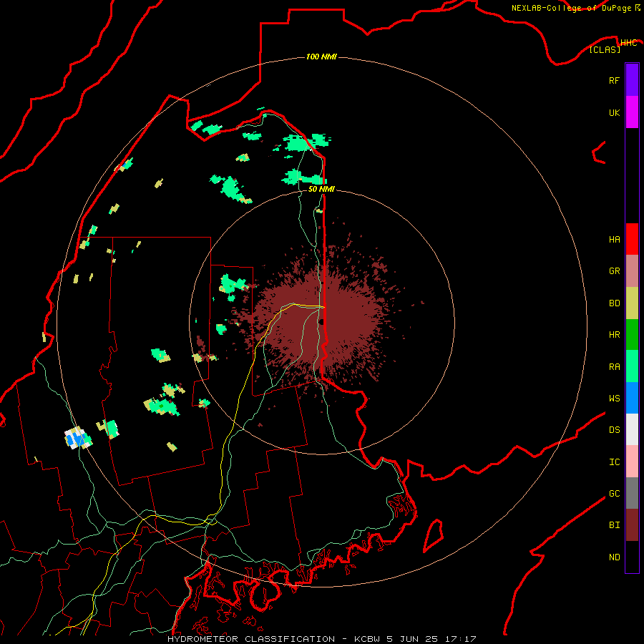Click the 17:17 timestamp text
Screen dimensions: 644x644
pos(461,639)
